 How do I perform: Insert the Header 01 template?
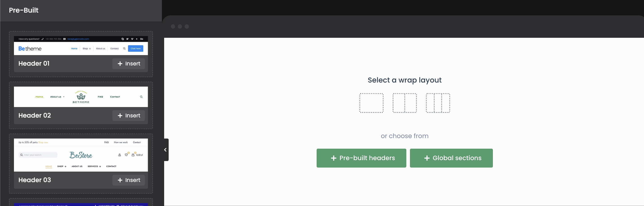tap(128, 63)
